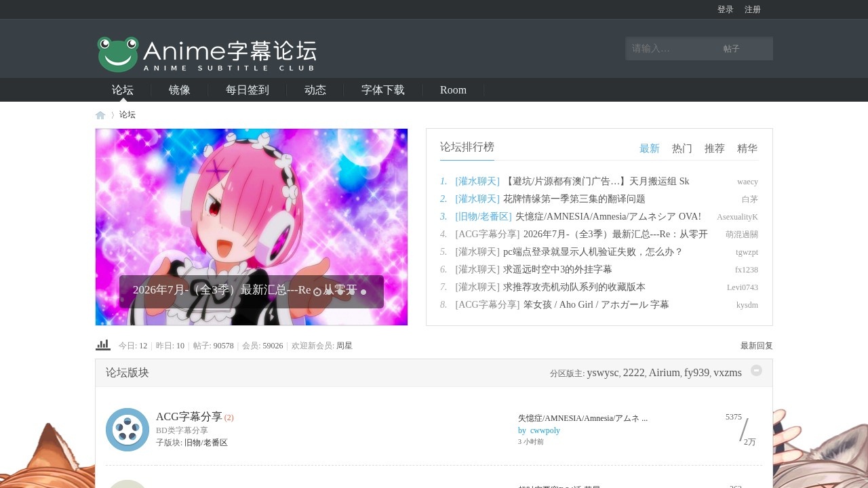Click the 会员: 59026 statistic

tap(262, 346)
